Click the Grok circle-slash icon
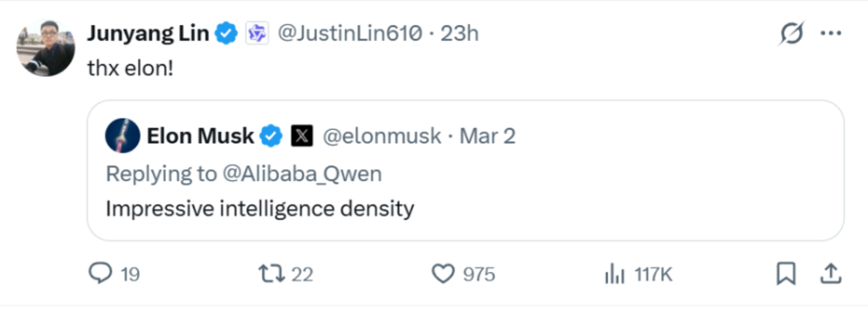This screenshot has width=868, height=311. point(791,34)
